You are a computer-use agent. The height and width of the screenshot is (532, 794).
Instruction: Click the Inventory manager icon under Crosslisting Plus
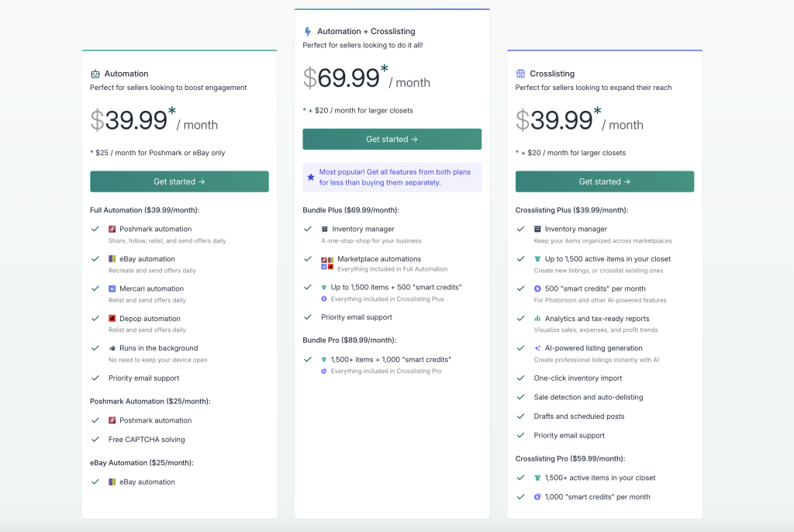(537, 229)
